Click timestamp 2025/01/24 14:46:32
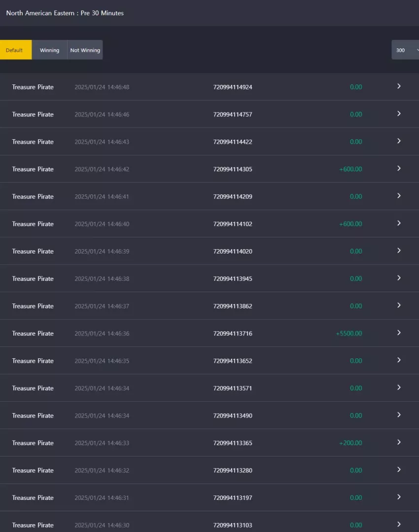This screenshot has width=419, height=532. pyautogui.click(x=102, y=470)
